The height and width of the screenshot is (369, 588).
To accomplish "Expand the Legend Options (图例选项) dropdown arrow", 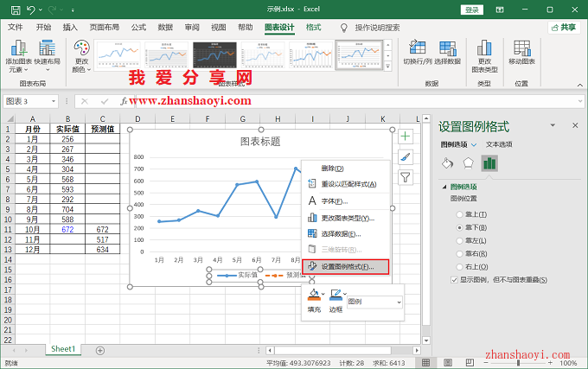I will point(474,144).
